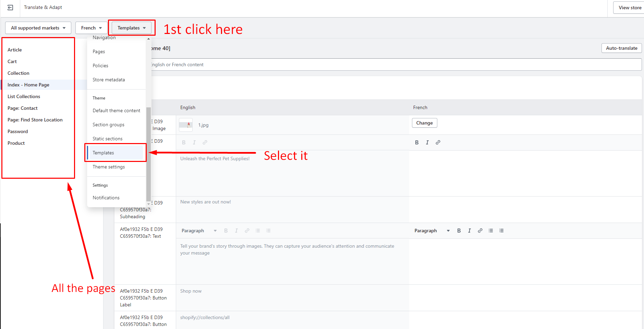644x329 pixels.
Task: Apply bulleted list in French Paragraph toolbar
Action: [490, 231]
